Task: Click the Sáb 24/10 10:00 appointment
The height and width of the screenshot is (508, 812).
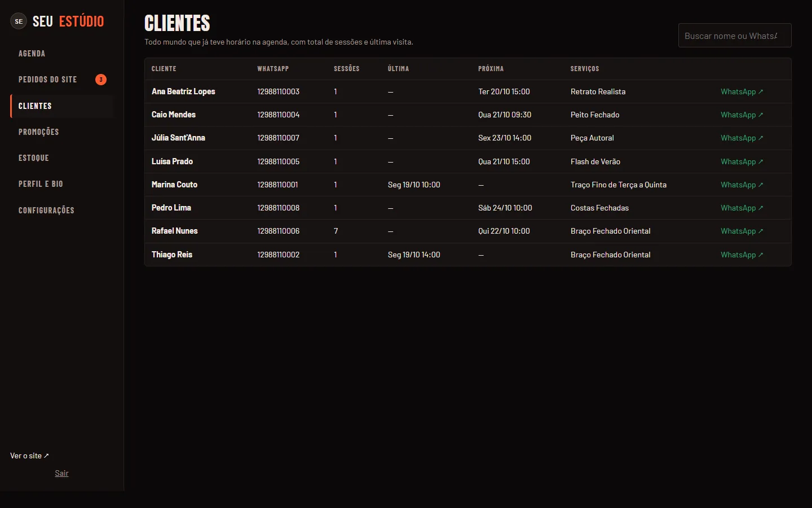Action: point(505,208)
